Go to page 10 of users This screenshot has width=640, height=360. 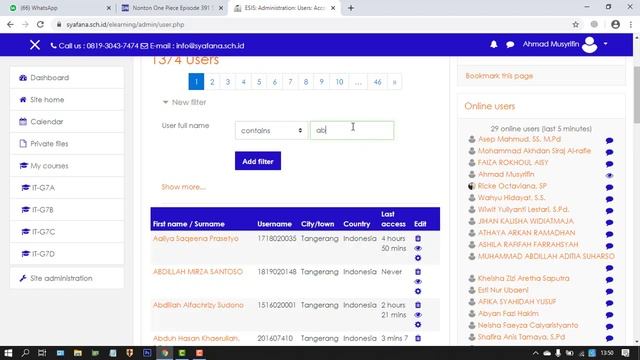339,82
